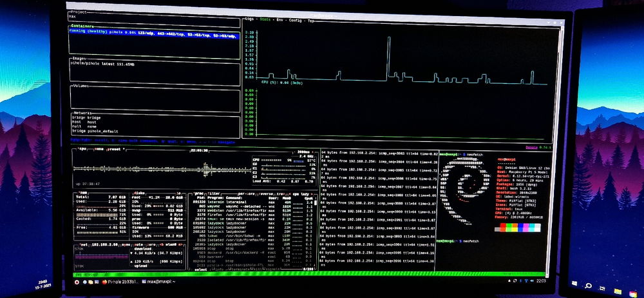Toggle the proc box label in btop
Viewport: 644px width, 298px height.
click(198, 193)
